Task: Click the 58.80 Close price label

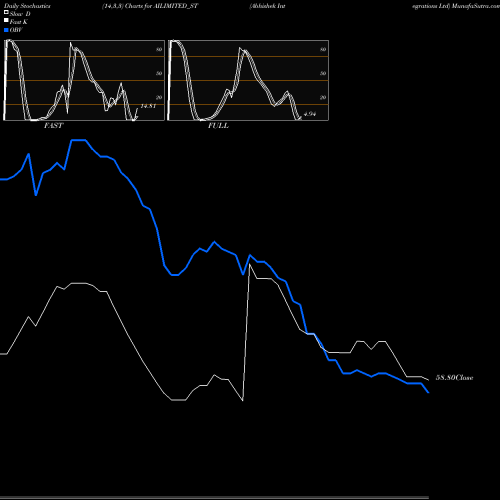Action: [x=454, y=378]
